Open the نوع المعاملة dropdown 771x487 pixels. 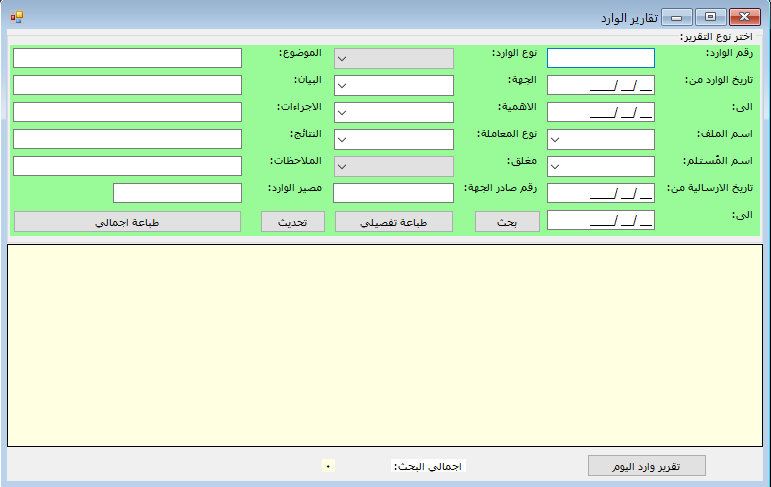(x=394, y=140)
